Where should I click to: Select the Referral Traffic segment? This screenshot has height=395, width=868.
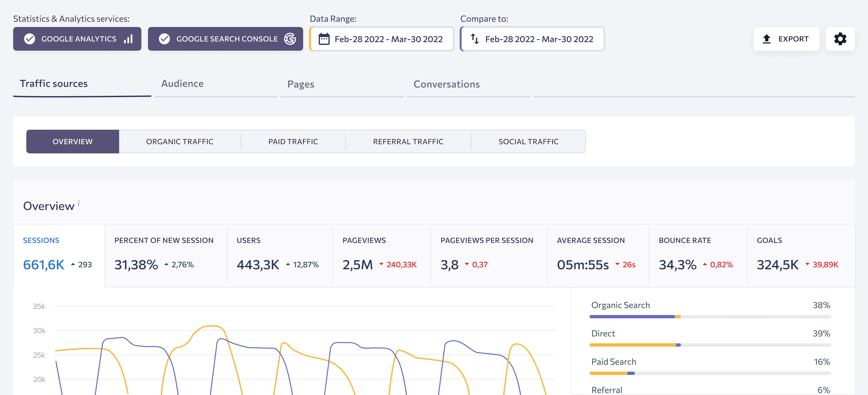(x=408, y=141)
